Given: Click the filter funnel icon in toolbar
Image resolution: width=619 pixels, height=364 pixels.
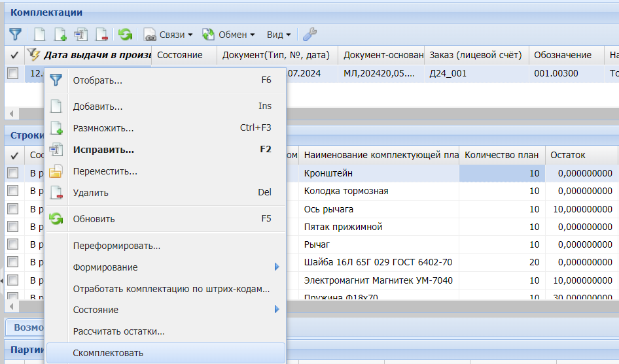Looking at the screenshot, I should pyautogui.click(x=15, y=34).
